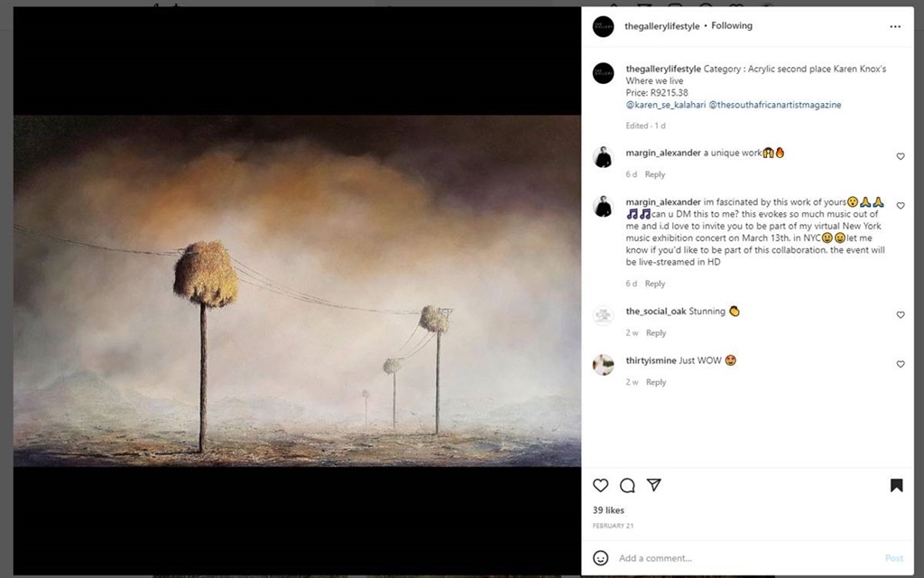924x578 pixels.
Task: Like margin_alexander's long fascinated comment
Action: tap(900, 206)
